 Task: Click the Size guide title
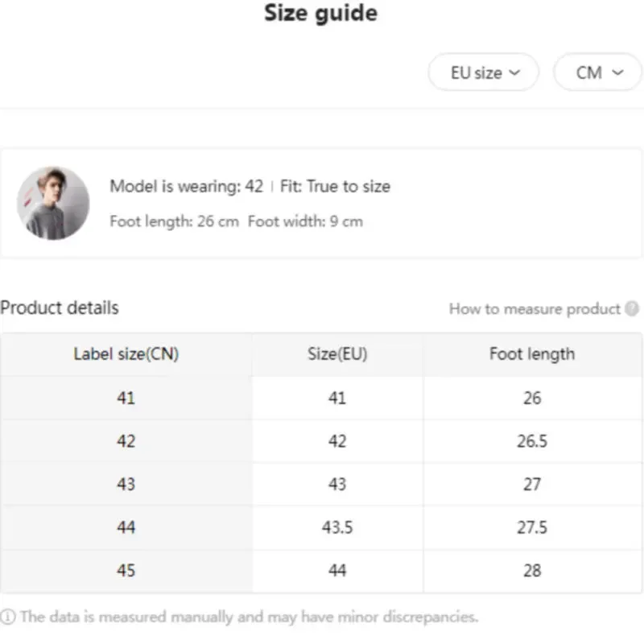[x=320, y=13]
